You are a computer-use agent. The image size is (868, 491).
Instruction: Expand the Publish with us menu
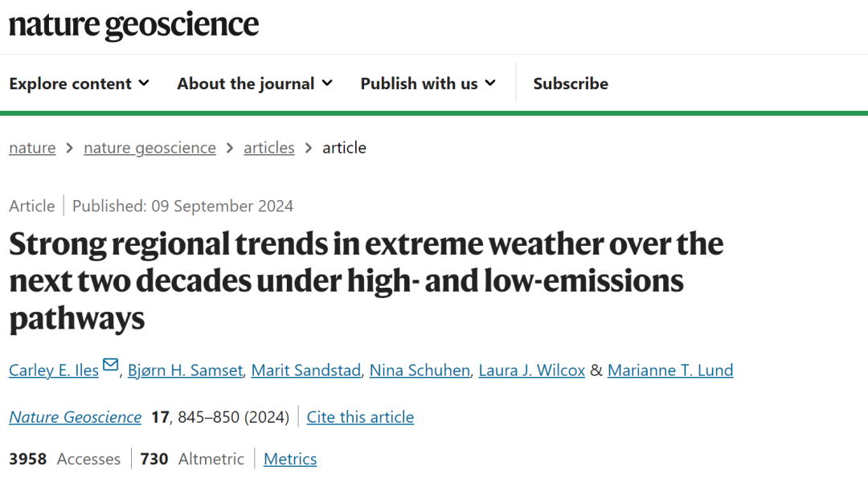point(428,84)
